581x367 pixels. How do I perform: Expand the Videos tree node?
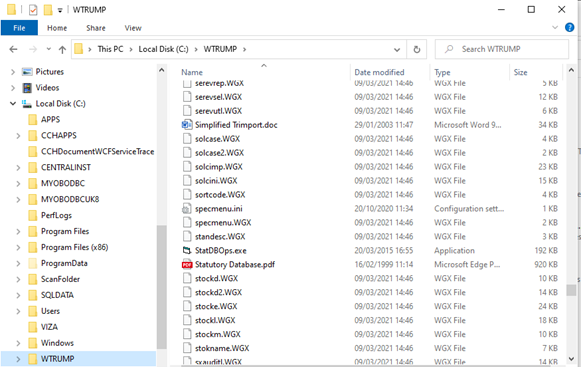coord(13,87)
